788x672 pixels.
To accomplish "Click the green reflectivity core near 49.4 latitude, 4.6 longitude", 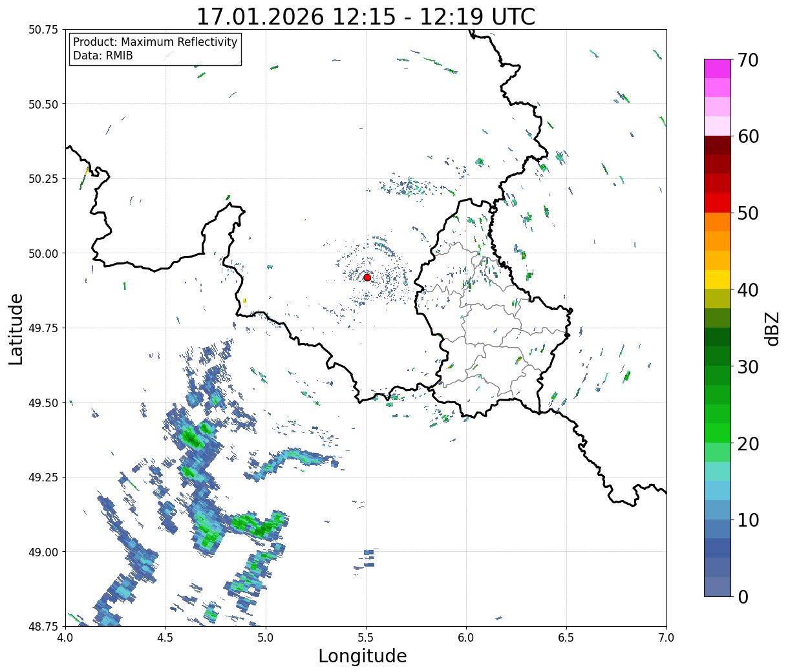I will (x=191, y=439).
